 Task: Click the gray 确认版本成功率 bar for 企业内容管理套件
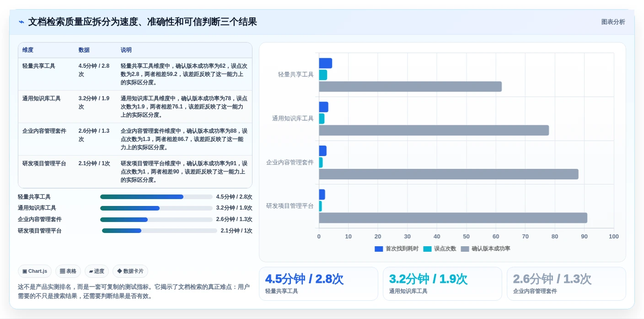pyautogui.click(x=449, y=174)
